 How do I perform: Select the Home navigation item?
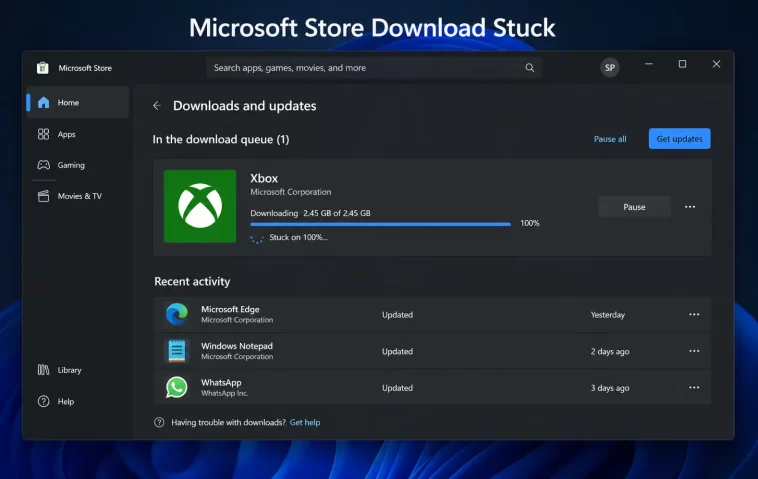pos(78,102)
